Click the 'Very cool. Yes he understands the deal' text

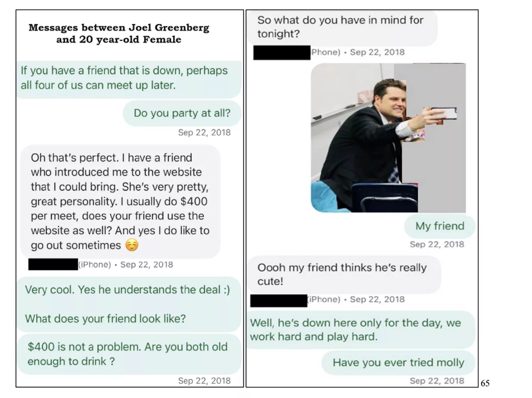pyautogui.click(x=127, y=290)
